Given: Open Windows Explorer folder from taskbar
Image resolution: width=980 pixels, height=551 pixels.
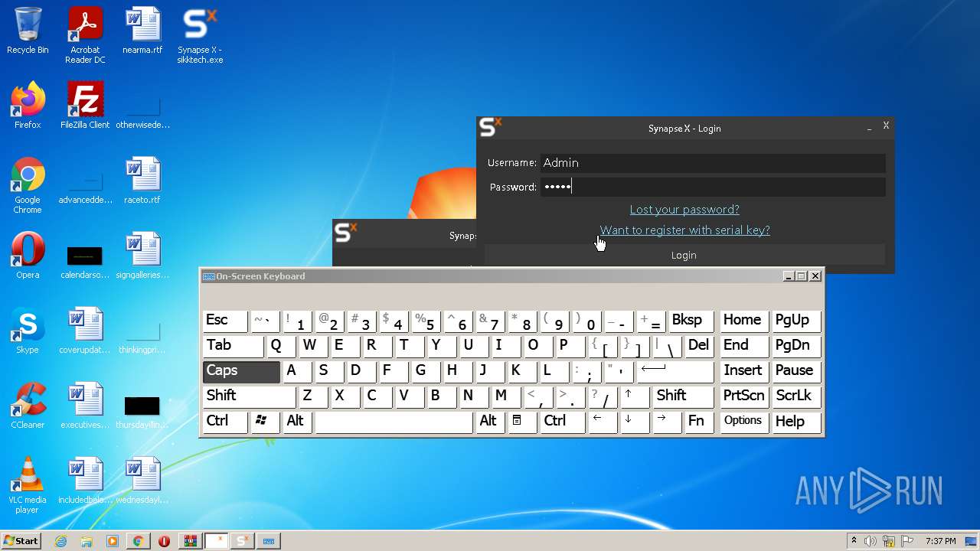Looking at the screenshot, I should point(87,541).
